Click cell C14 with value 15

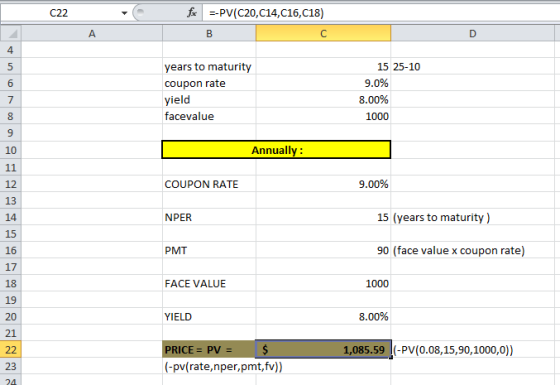click(x=323, y=217)
